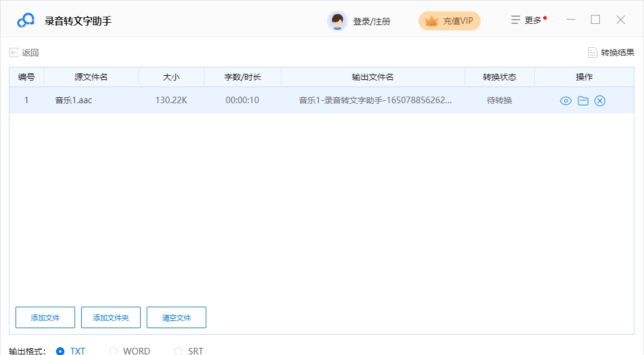This screenshot has height=355, width=644.
Task: Click the eye preview icon for 音乐1.aac
Action: click(565, 100)
